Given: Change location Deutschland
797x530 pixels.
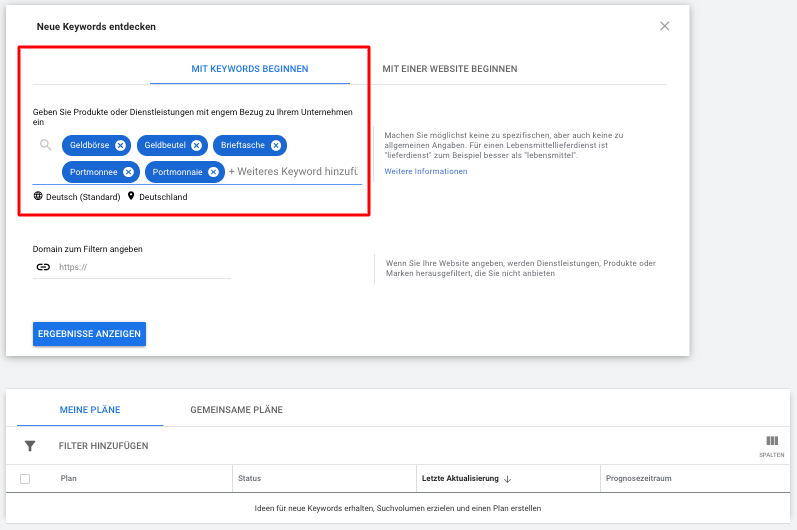Looking at the screenshot, I should click(163, 197).
